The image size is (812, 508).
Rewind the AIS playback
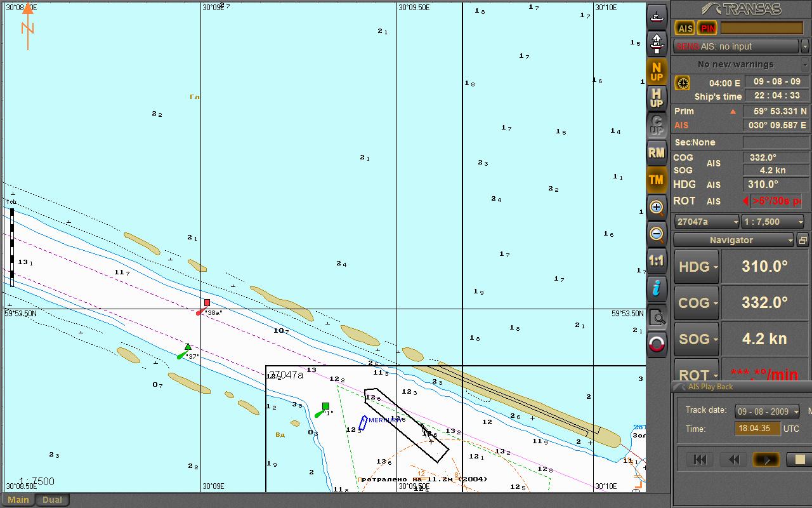733,459
